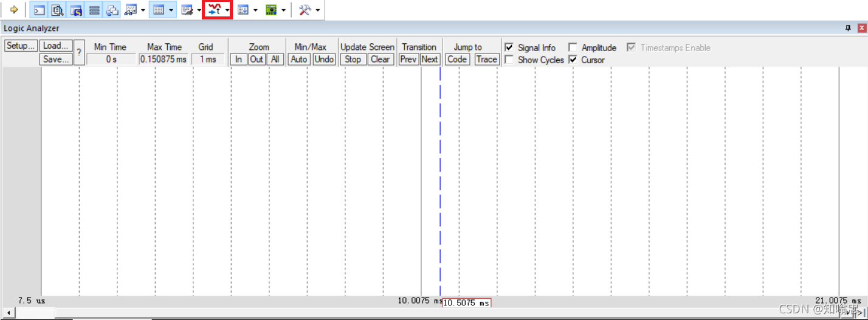Click the Grid value 1 ms

click(207, 59)
